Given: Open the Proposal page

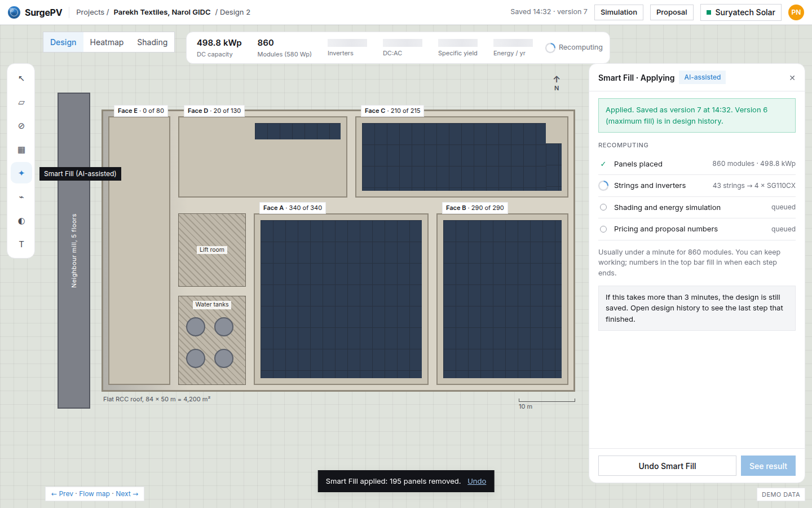Looking at the screenshot, I should click(x=672, y=12).
